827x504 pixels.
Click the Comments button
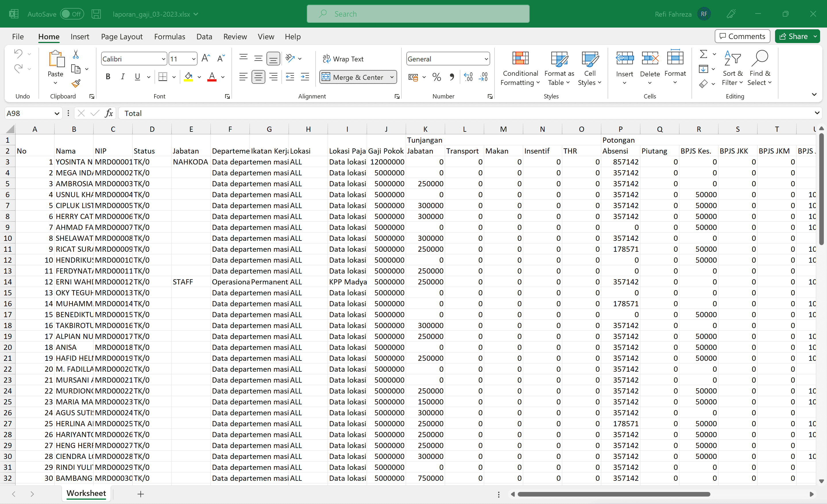742,36
